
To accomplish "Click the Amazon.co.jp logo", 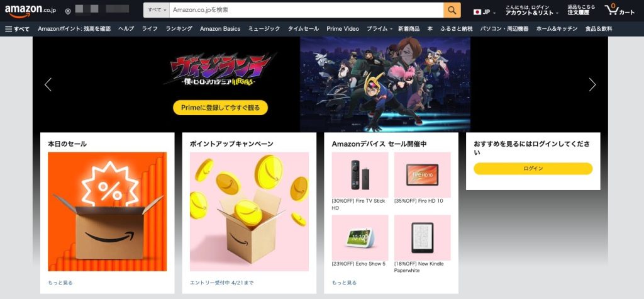I will click(x=30, y=11).
